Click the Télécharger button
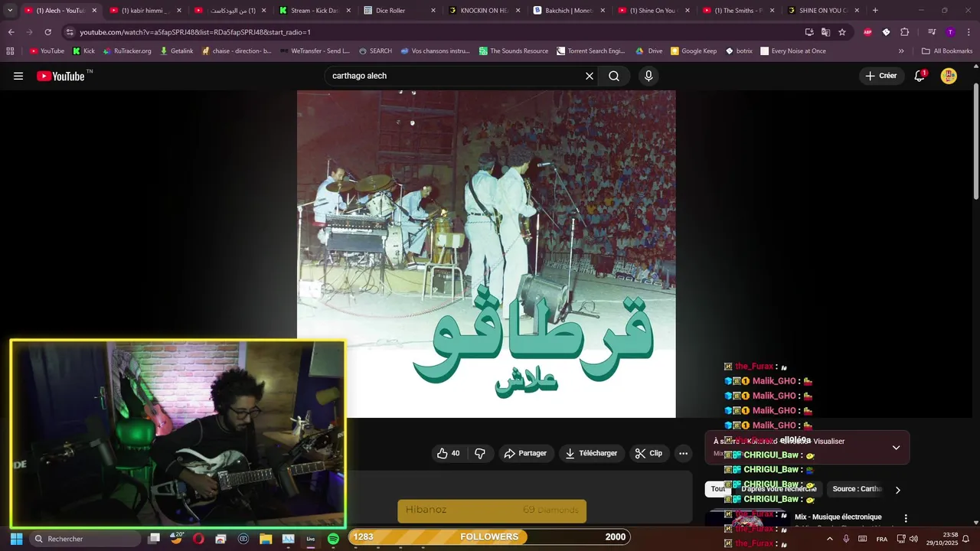 (x=591, y=453)
